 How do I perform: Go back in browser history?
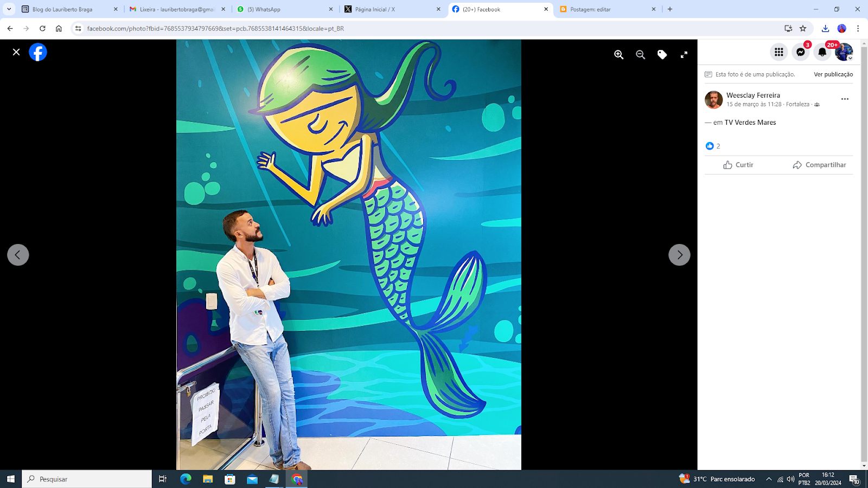pos(10,28)
